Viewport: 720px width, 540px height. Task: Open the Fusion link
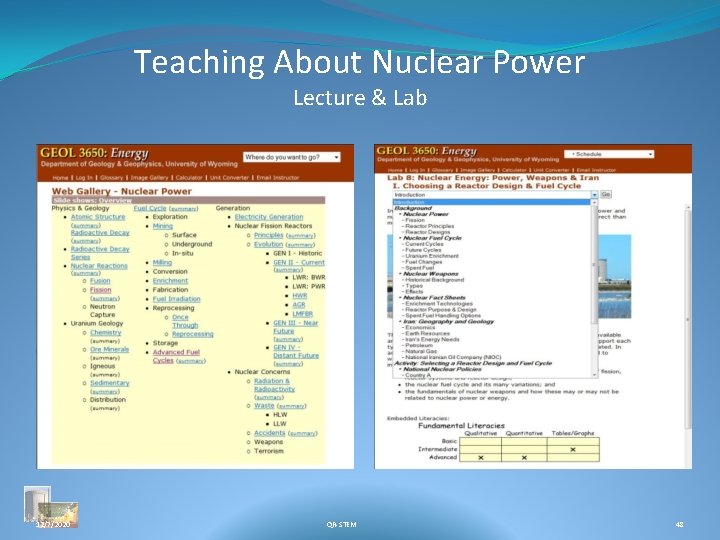pyautogui.click(x=100, y=281)
